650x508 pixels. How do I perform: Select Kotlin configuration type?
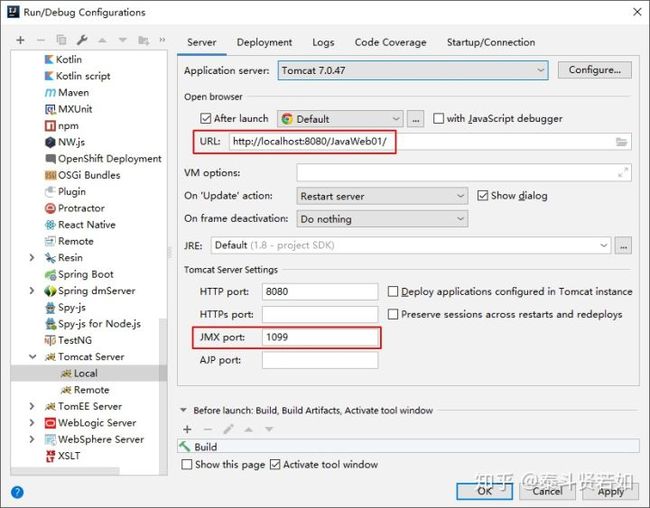pyautogui.click(x=63, y=59)
